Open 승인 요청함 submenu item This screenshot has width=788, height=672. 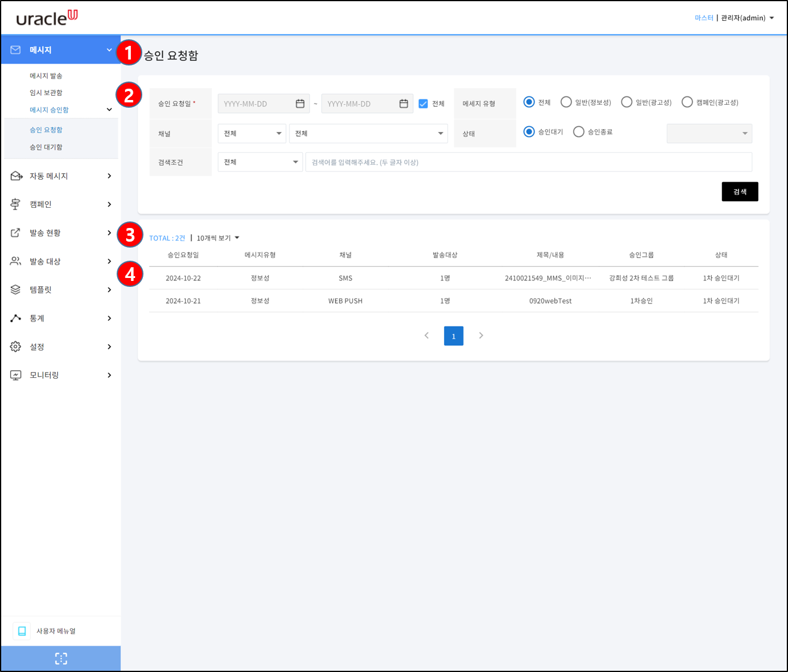coord(46,130)
